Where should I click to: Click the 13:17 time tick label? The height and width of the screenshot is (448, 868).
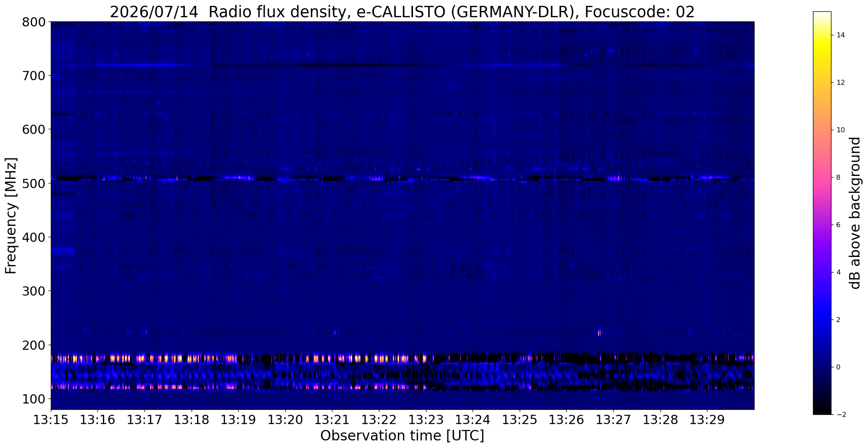click(145, 420)
